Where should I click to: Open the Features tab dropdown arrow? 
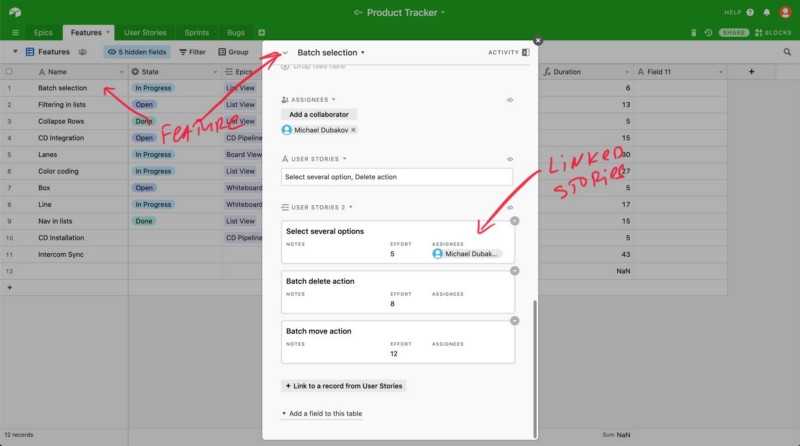tap(108, 33)
